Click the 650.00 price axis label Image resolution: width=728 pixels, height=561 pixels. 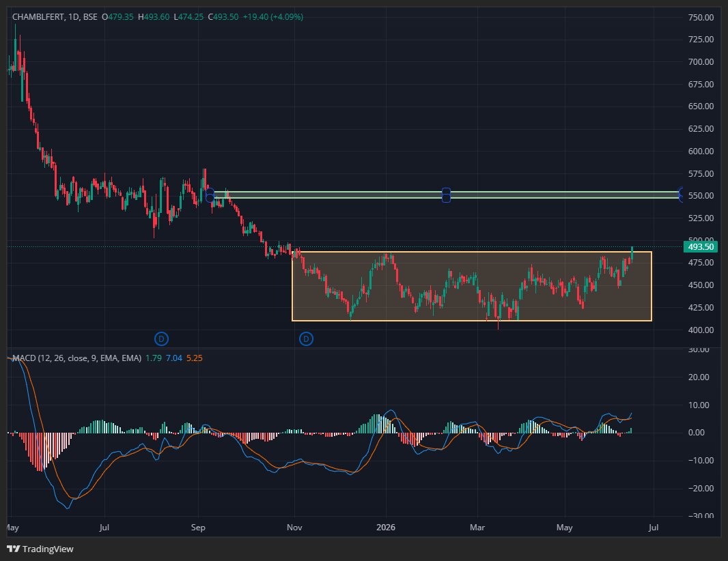click(701, 106)
